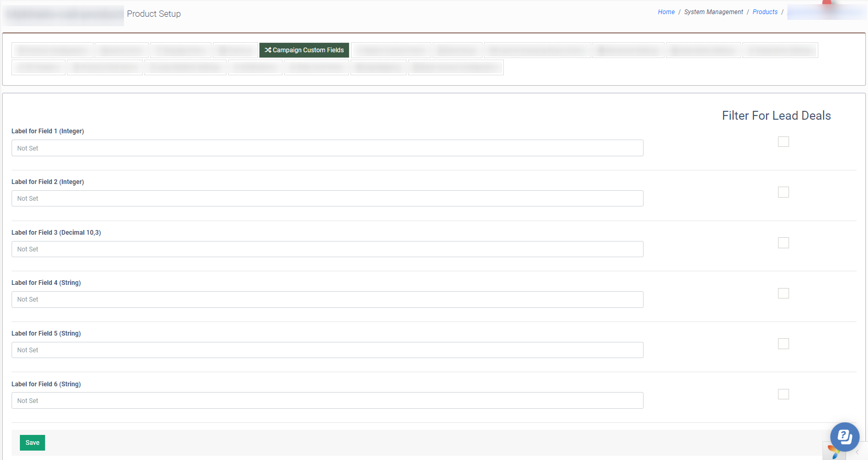Tick the Field 2 filter checkbox
This screenshot has height=460, width=868.
tap(783, 192)
